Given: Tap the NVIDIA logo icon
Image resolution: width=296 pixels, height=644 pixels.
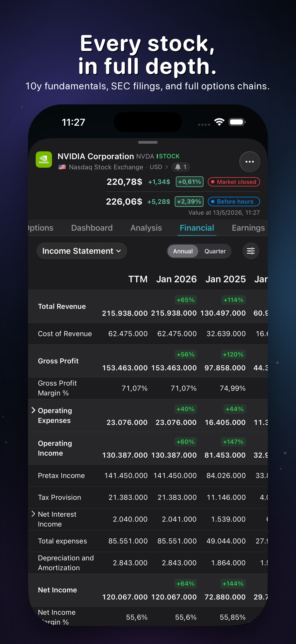Looking at the screenshot, I should click(x=44, y=159).
